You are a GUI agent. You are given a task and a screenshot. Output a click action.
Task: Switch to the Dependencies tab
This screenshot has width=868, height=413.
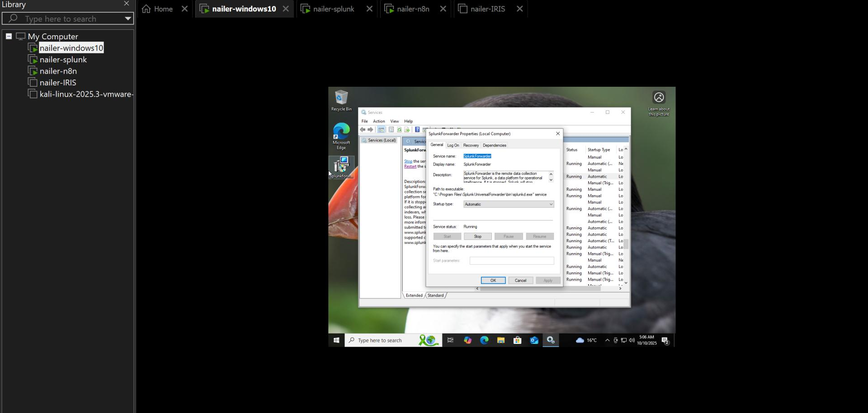pos(495,145)
